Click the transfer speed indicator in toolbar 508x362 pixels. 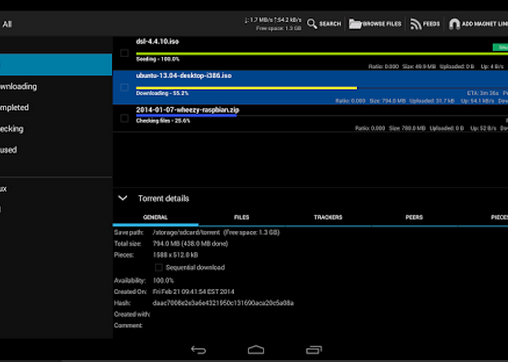tap(273, 20)
